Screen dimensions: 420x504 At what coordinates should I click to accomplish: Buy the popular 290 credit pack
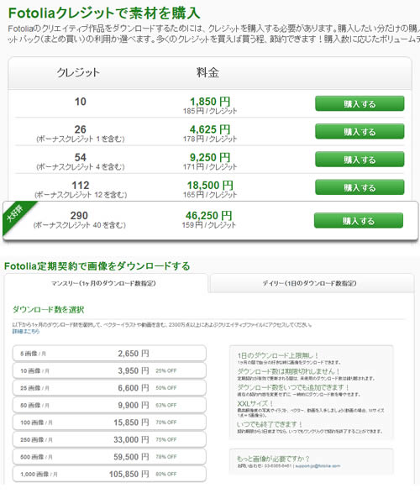(x=359, y=220)
